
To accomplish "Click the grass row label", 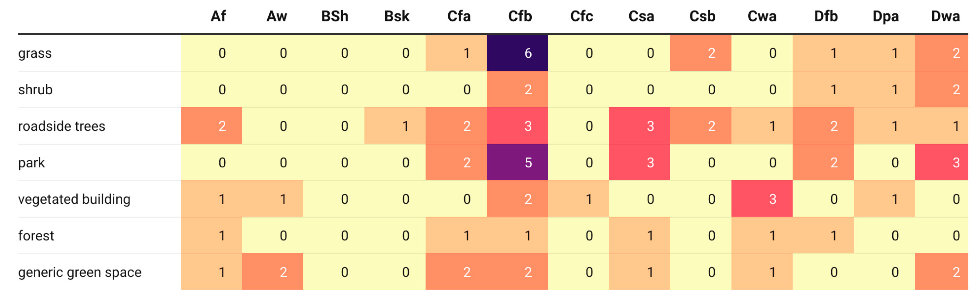I will pos(35,53).
